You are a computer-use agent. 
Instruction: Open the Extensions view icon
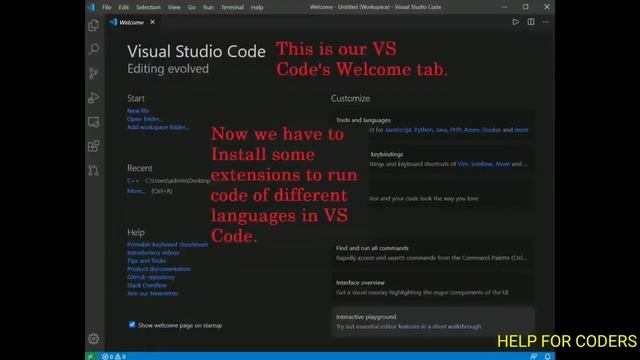pos(93,146)
